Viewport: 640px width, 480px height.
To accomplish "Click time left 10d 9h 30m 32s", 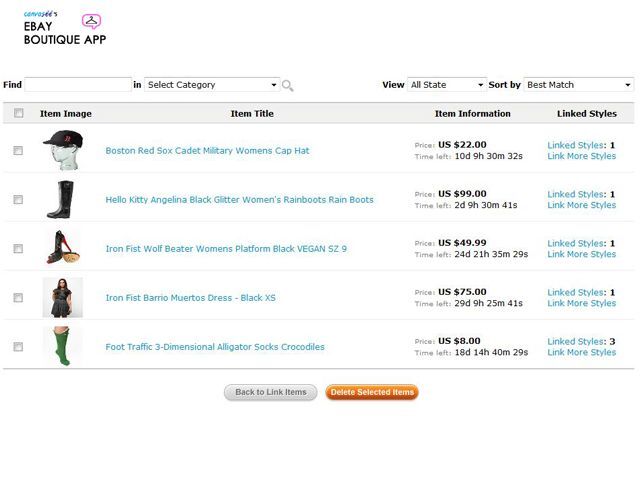I will point(489,156).
